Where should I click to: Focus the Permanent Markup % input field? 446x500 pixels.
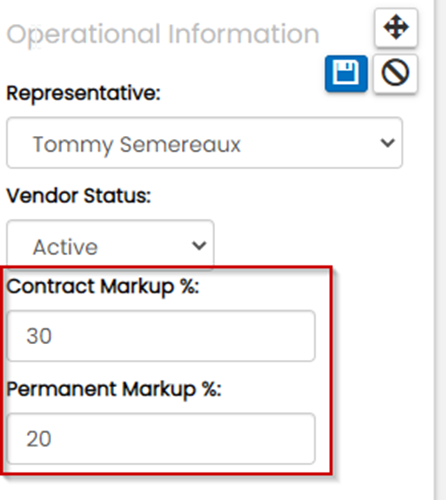tap(161, 438)
